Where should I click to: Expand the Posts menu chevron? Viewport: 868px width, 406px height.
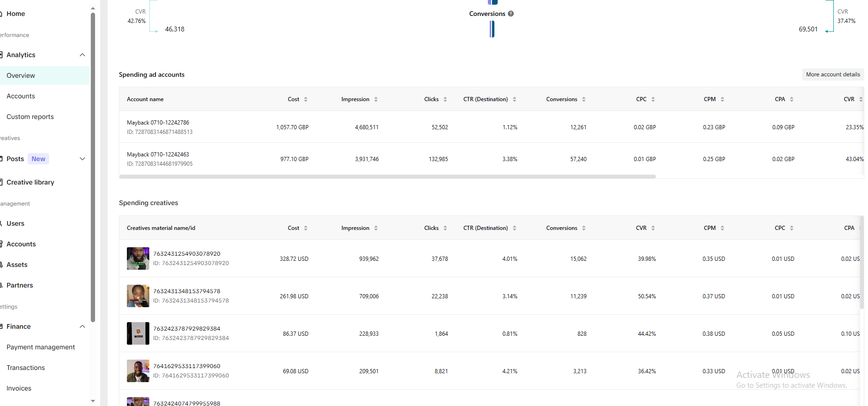point(82,159)
